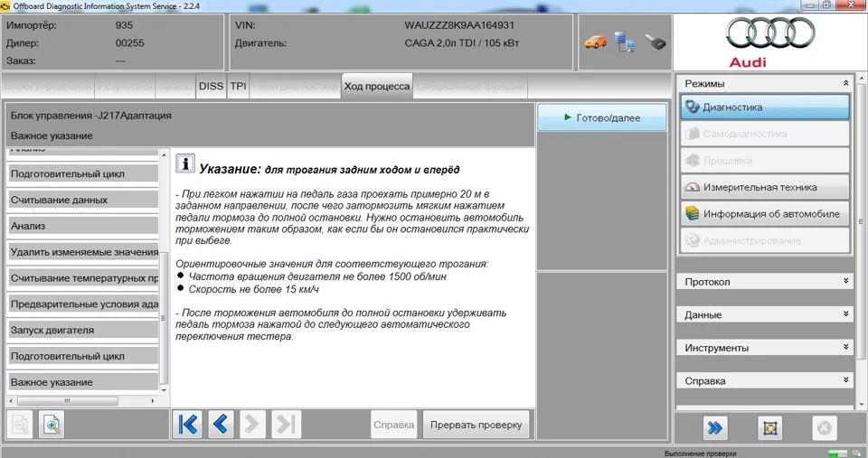The width and height of the screenshot is (868, 458).
Task: Click the step list horizontal scrollbar thumb
Action: pos(67,400)
